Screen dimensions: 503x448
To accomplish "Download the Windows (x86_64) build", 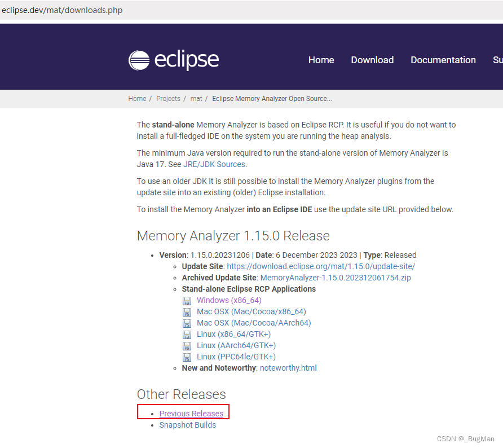I will click(229, 300).
